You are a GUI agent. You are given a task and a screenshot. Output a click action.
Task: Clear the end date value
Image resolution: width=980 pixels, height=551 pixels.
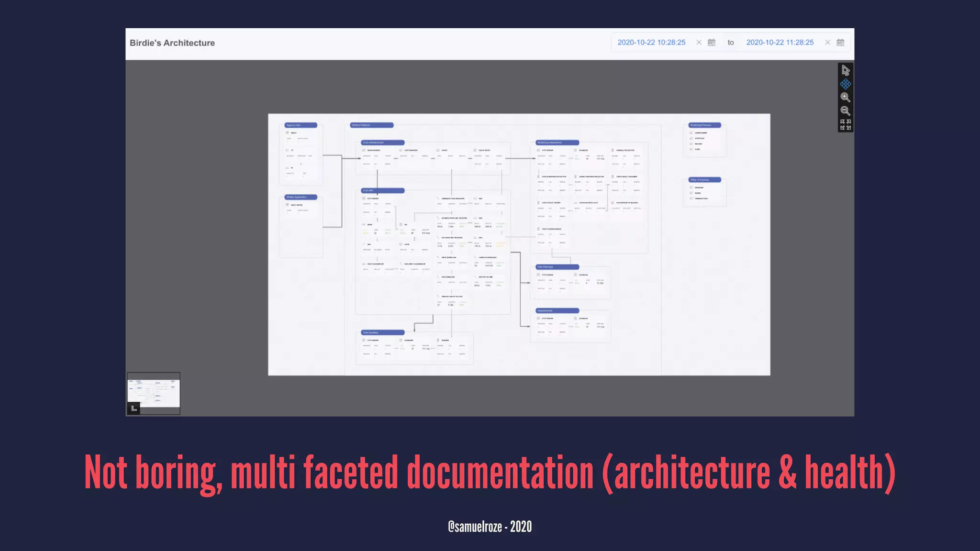click(x=827, y=43)
